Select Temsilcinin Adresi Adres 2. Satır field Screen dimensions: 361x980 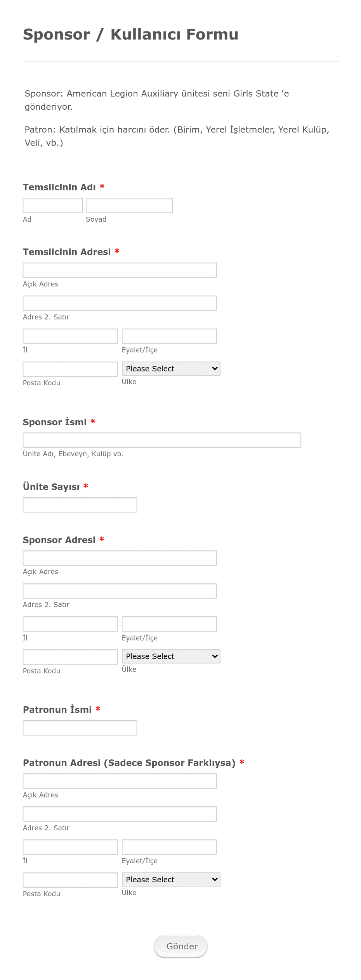(x=120, y=303)
